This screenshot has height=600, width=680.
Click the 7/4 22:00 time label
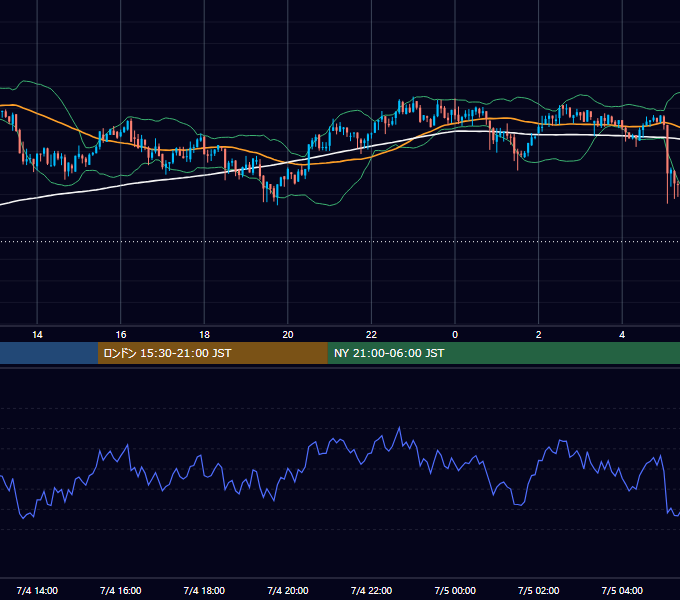pos(371,590)
